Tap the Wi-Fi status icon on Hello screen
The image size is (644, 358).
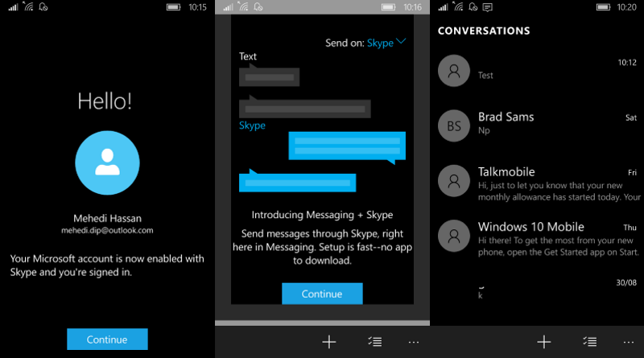point(28,6)
